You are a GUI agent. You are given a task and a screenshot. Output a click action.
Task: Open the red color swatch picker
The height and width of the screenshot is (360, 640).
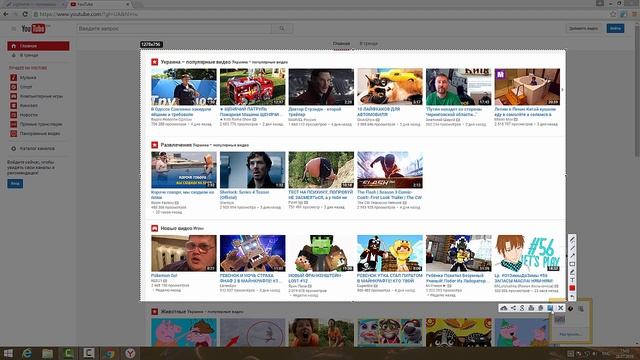572,288
